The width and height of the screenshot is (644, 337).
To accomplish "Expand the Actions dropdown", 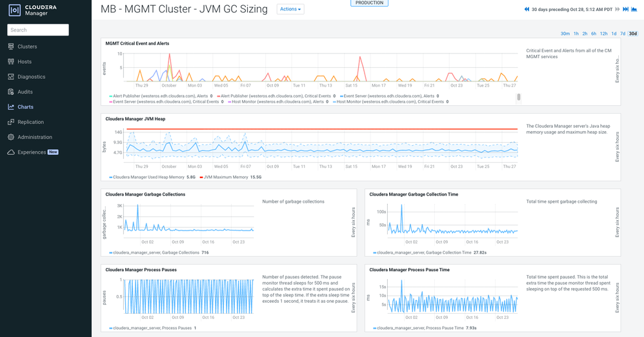I will (290, 9).
